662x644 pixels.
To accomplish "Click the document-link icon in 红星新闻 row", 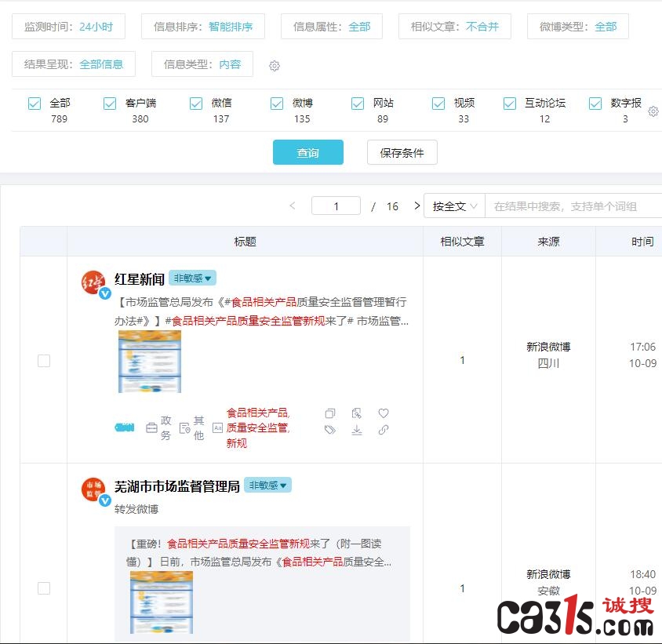I will tap(357, 413).
